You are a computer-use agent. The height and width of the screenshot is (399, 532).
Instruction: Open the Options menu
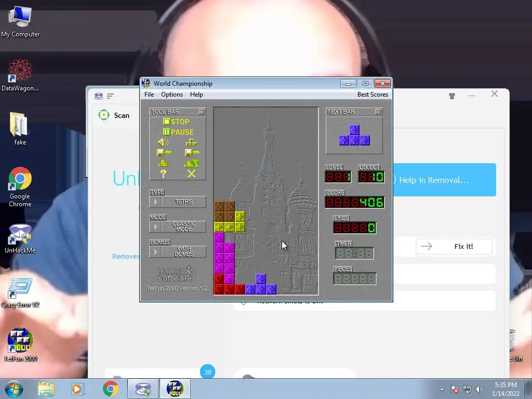click(x=171, y=95)
